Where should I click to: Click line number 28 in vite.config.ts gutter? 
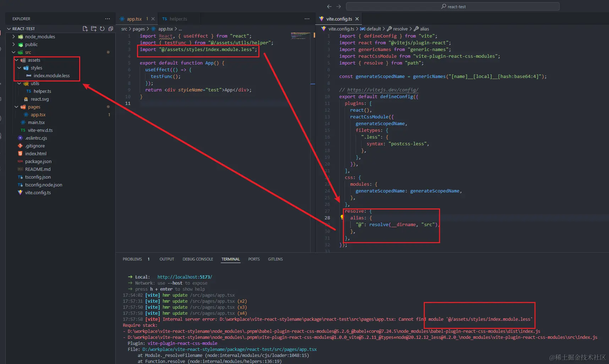[327, 218]
